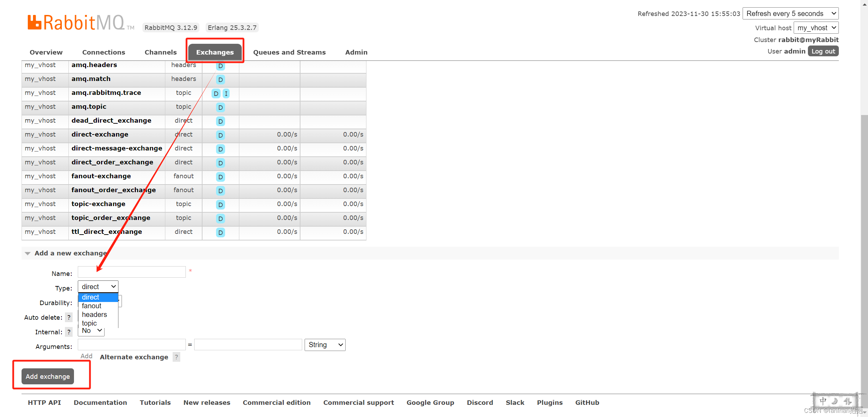Click the D badge on the direct-exchange row
This screenshot has height=417, width=868.
click(x=221, y=135)
